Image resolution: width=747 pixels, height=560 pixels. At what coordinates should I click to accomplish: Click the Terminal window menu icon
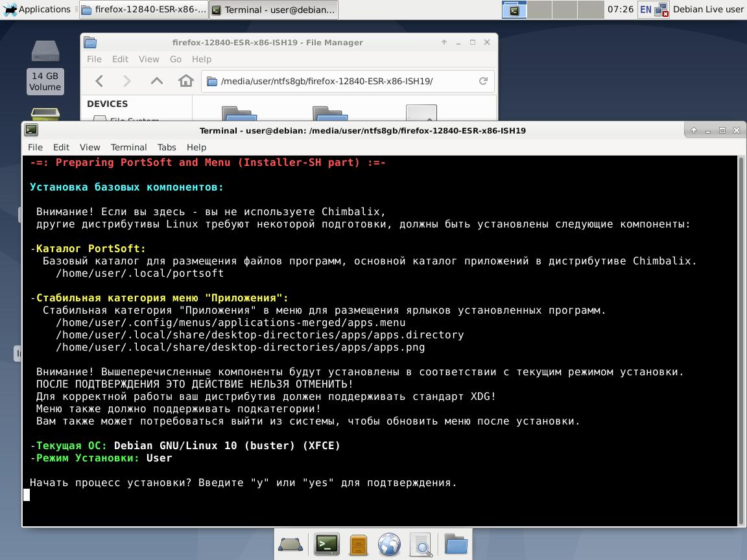click(x=31, y=130)
